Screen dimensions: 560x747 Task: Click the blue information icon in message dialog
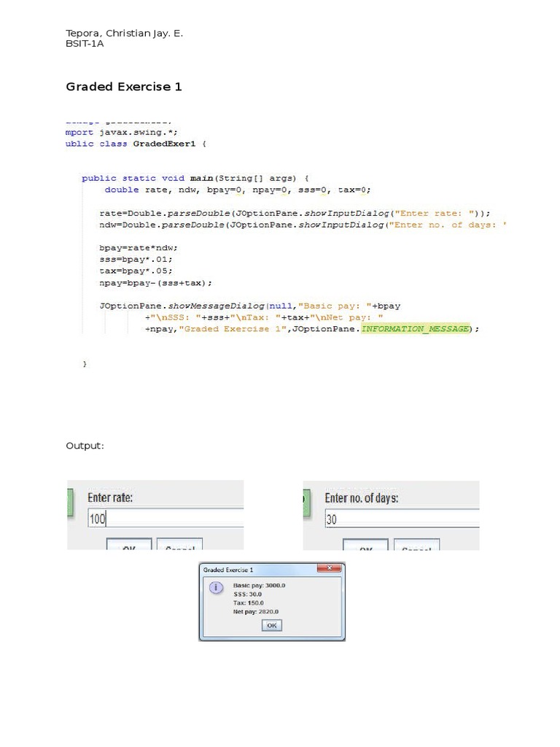click(216, 587)
